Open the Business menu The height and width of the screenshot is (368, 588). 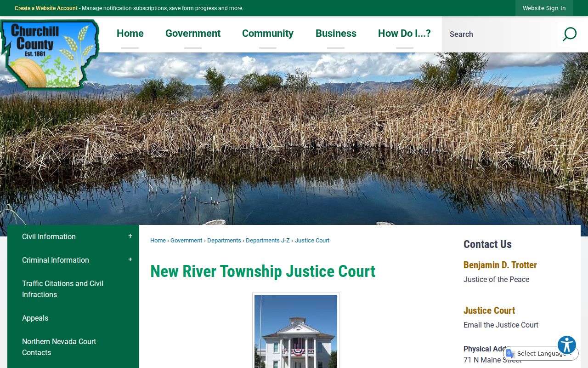336,34
